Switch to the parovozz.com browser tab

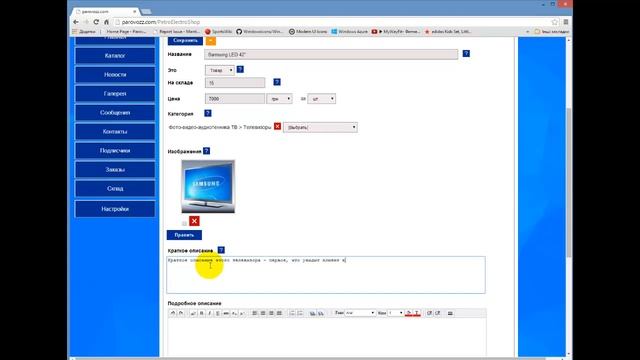105,11
